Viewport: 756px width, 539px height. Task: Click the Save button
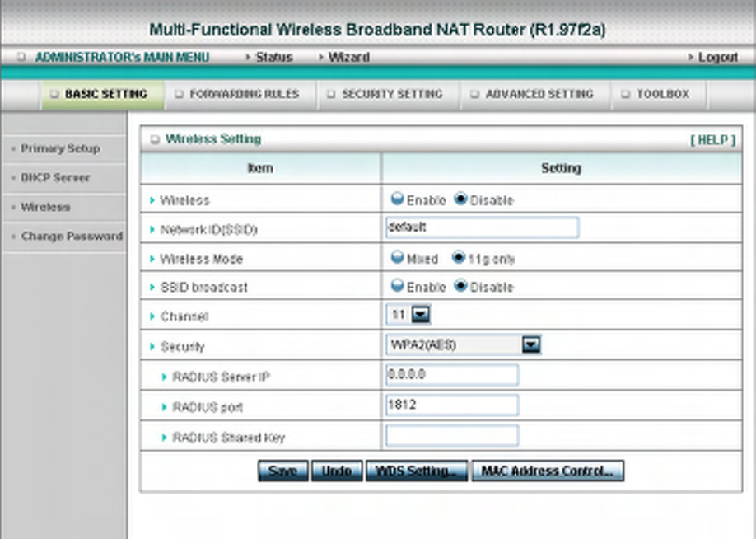[x=283, y=471]
